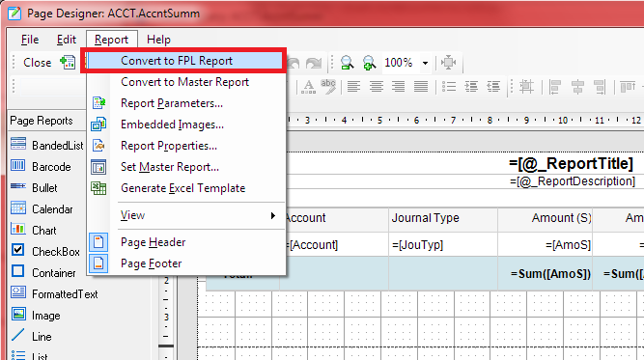Justify text alignment
644x360 pixels.
point(421,87)
